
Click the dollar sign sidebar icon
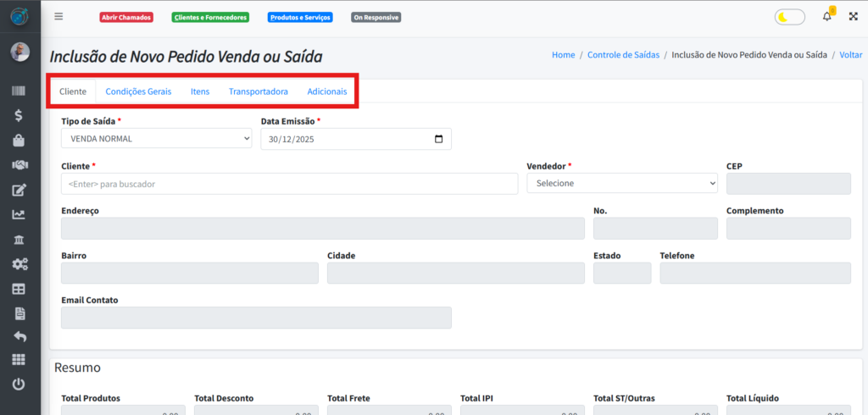(19, 115)
